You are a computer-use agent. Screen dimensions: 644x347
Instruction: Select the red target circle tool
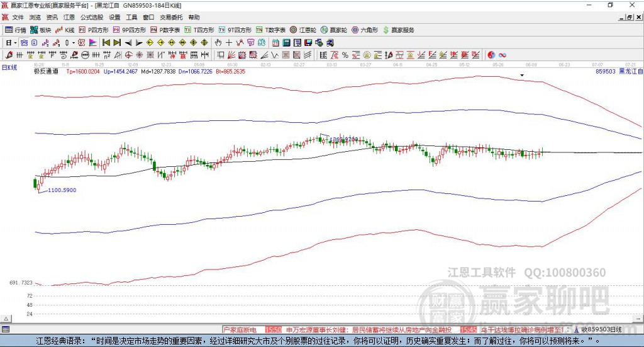point(128,55)
